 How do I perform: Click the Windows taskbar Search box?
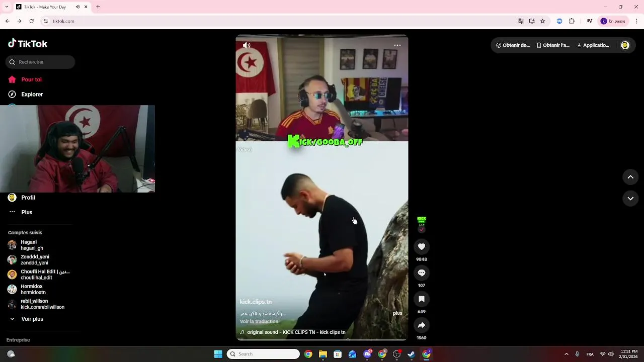(x=263, y=354)
